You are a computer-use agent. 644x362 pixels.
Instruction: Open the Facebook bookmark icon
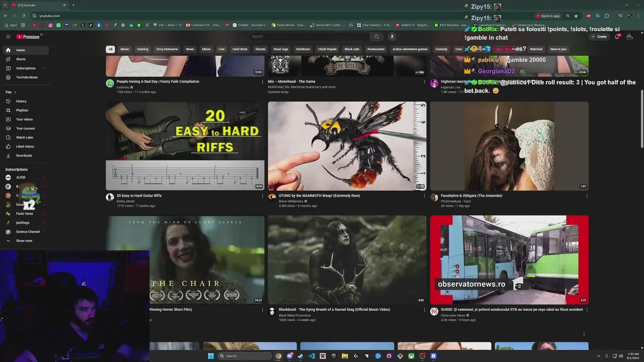coord(99,25)
